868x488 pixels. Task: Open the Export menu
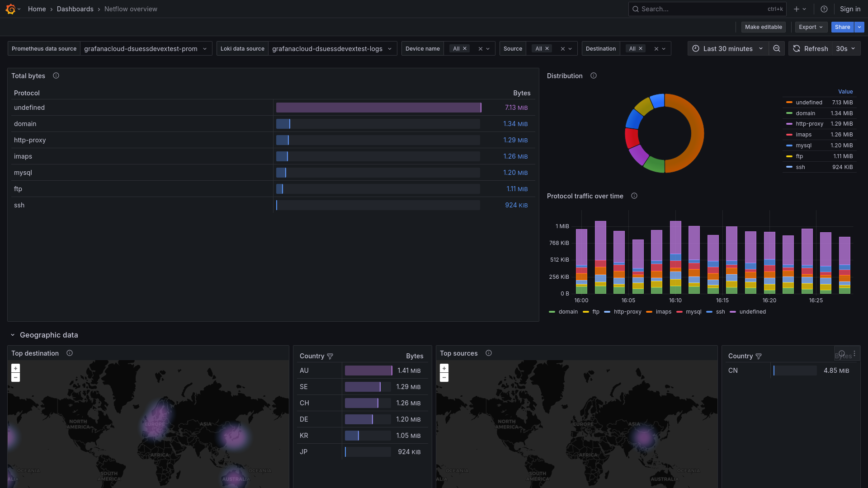[x=811, y=27]
